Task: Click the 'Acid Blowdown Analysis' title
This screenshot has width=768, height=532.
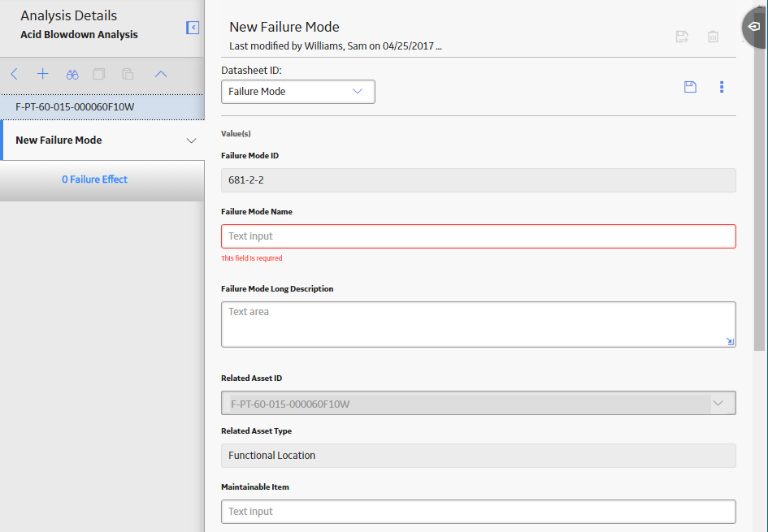Action: click(79, 35)
